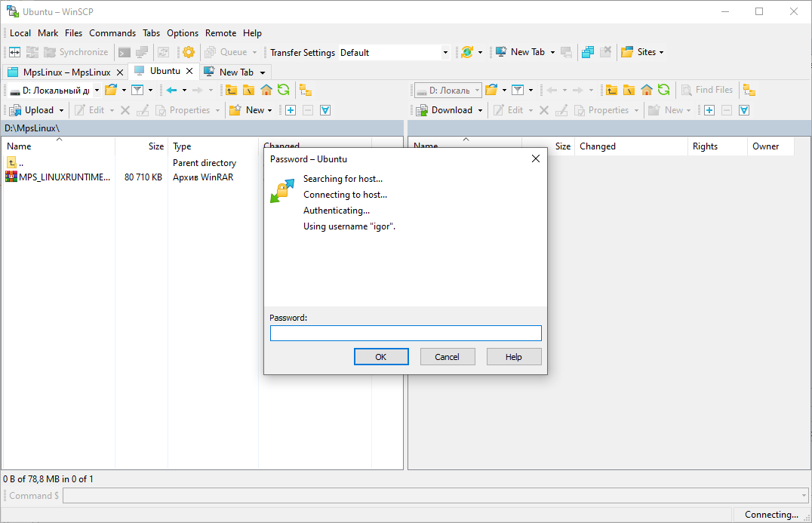Go back using the blue left arrow
This screenshot has height=523, width=812.
pyautogui.click(x=171, y=90)
